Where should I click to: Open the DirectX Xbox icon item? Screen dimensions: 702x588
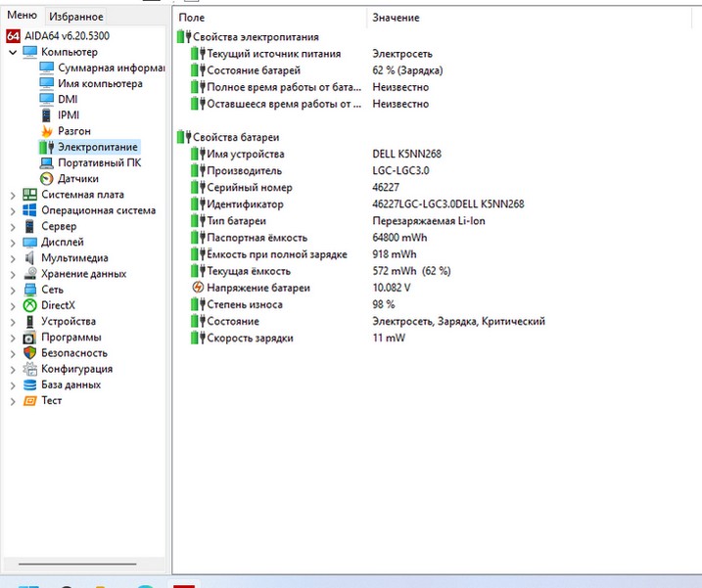click(30, 305)
